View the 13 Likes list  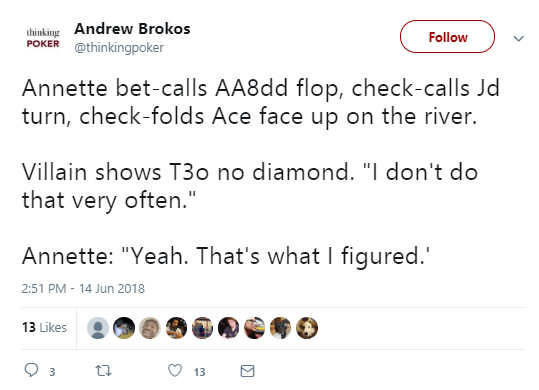click(x=44, y=327)
